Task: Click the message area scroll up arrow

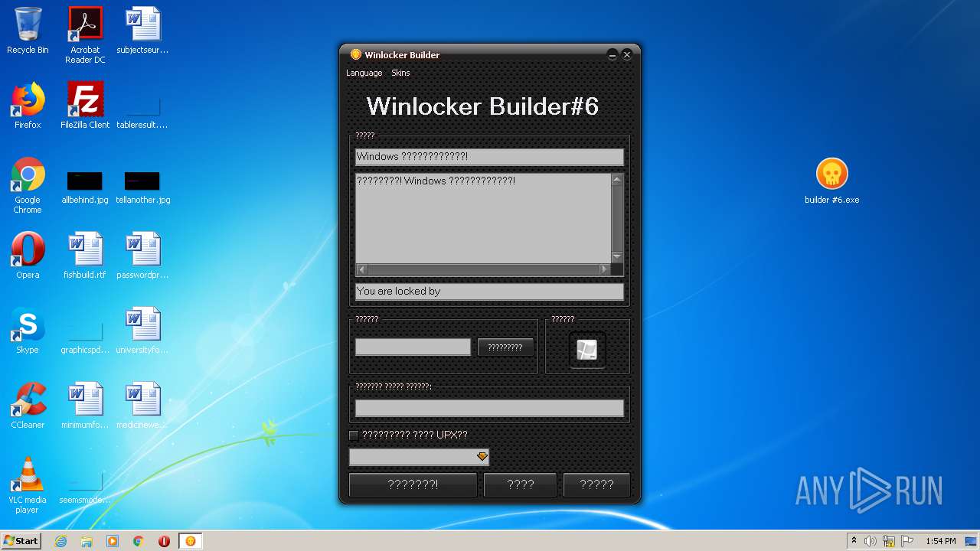Action: [617, 180]
